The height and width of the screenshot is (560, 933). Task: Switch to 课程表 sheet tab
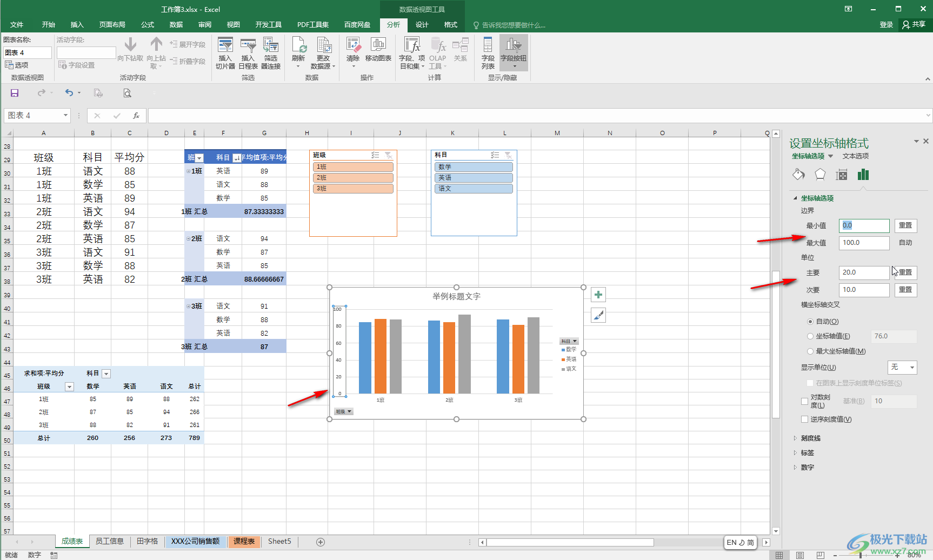click(x=244, y=541)
